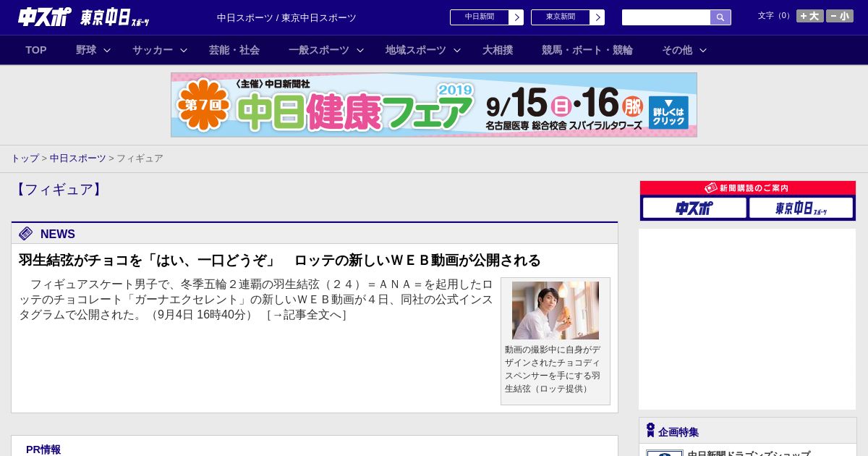Open the 羽生結弦 chocolate article headline
Screen dimensions: 868x456
pos(280,260)
